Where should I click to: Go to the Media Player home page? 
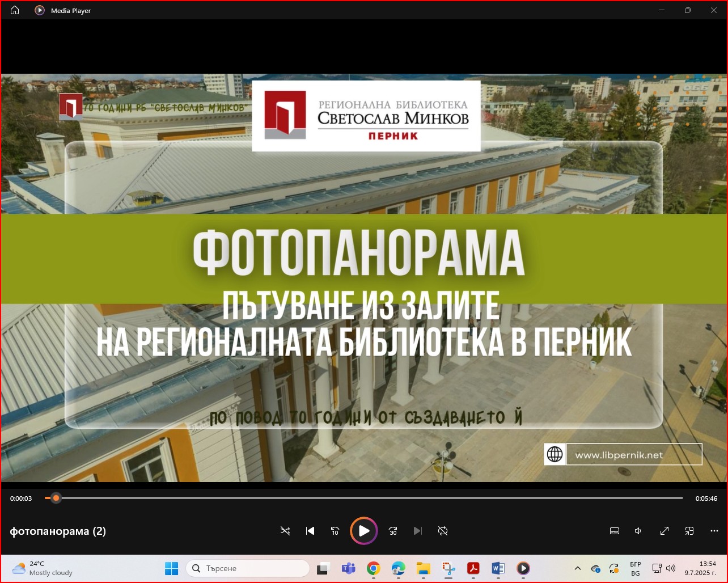point(15,10)
